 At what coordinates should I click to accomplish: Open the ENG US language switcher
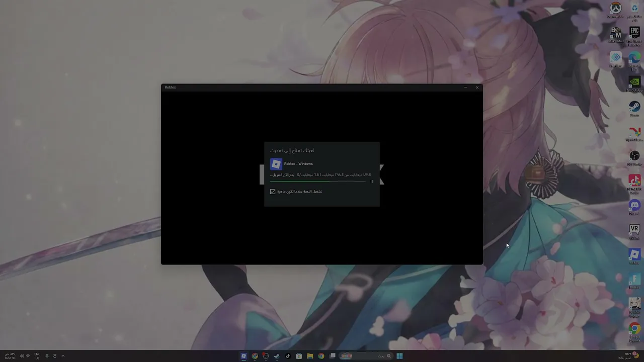pyautogui.click(x=37, y=356)
